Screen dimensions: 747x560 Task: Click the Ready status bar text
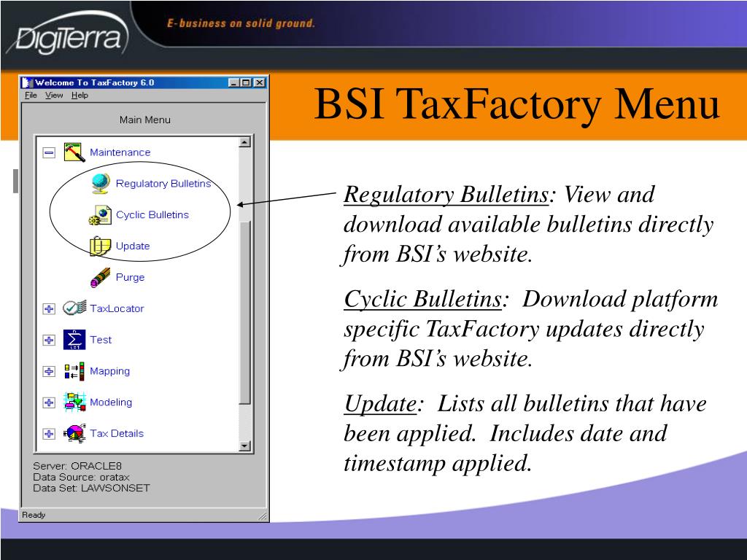coord(34,515)
